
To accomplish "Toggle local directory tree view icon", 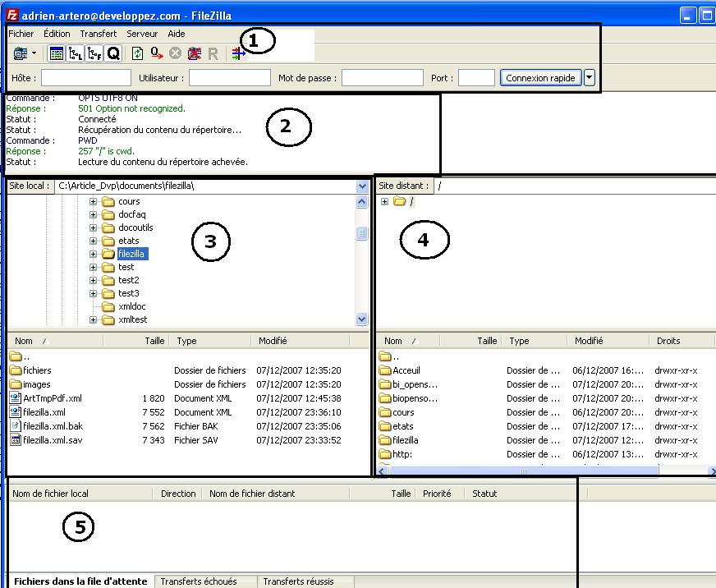I will 76,53.
